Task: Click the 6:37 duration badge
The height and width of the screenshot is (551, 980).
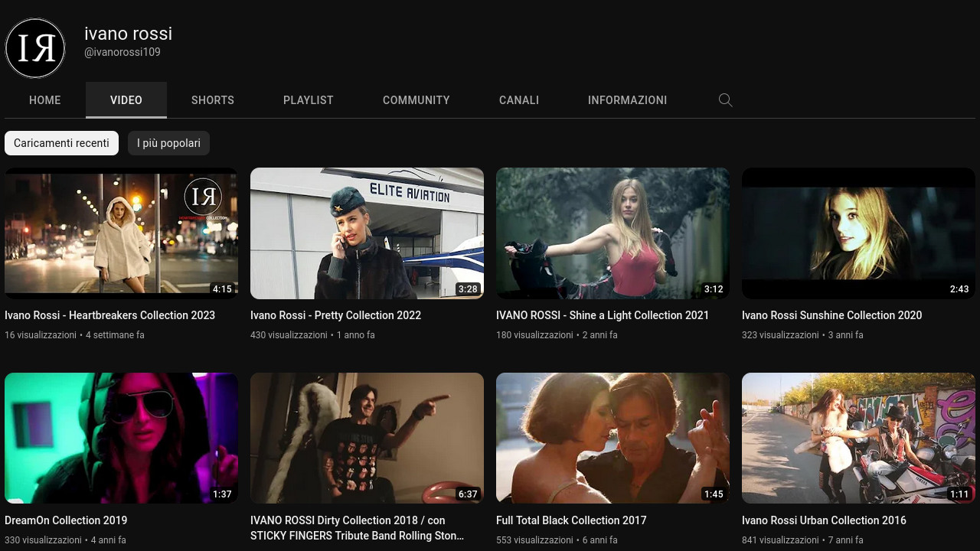Action: coord(468,494)
